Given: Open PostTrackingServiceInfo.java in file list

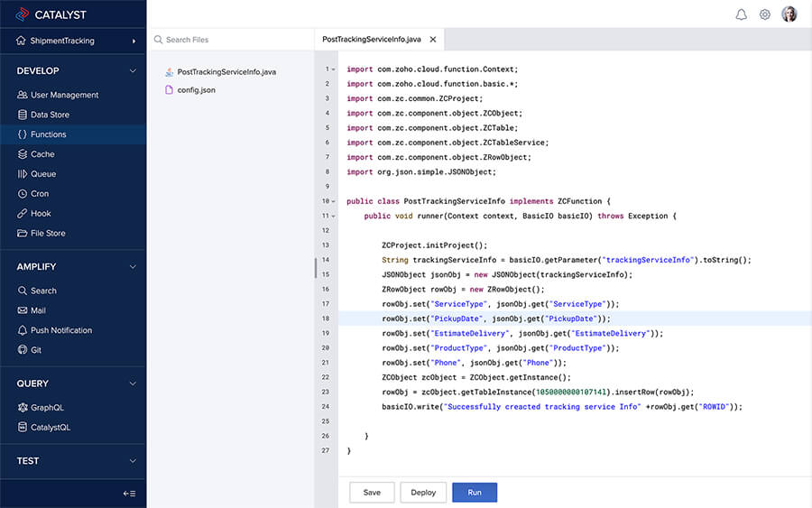Looking at the screenshot, I should [x=226, y=72].
